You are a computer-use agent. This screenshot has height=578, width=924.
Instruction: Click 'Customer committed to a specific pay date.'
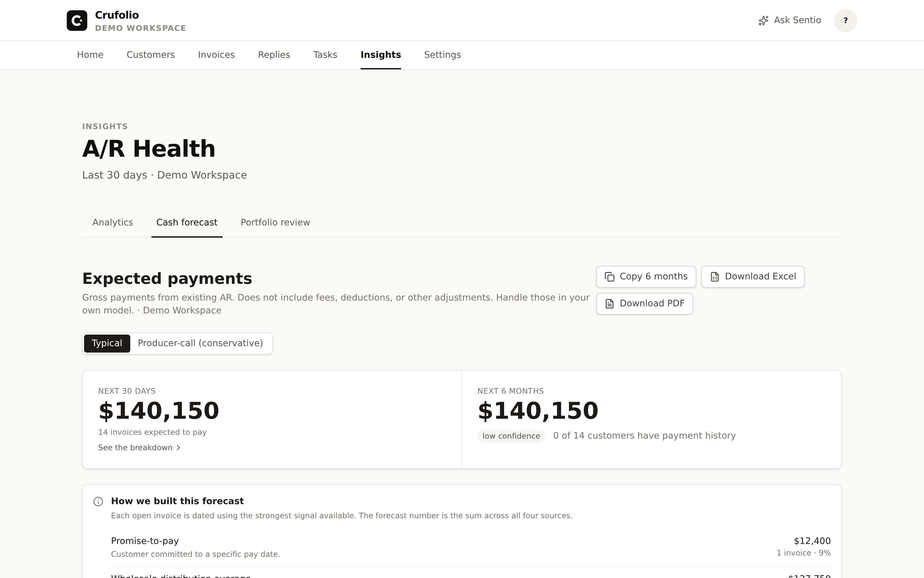pyautogui.click(x=195, y=554)
